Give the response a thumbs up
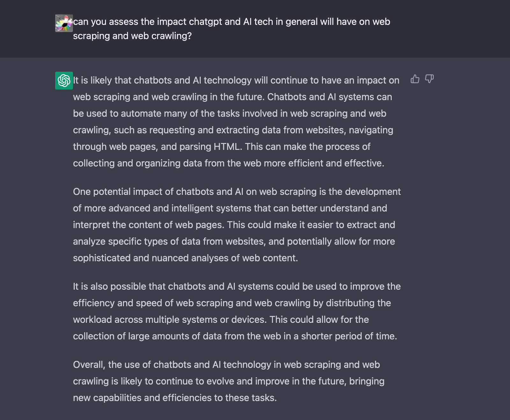The width and height of the screenshot is (510, 420). point(415,79)
